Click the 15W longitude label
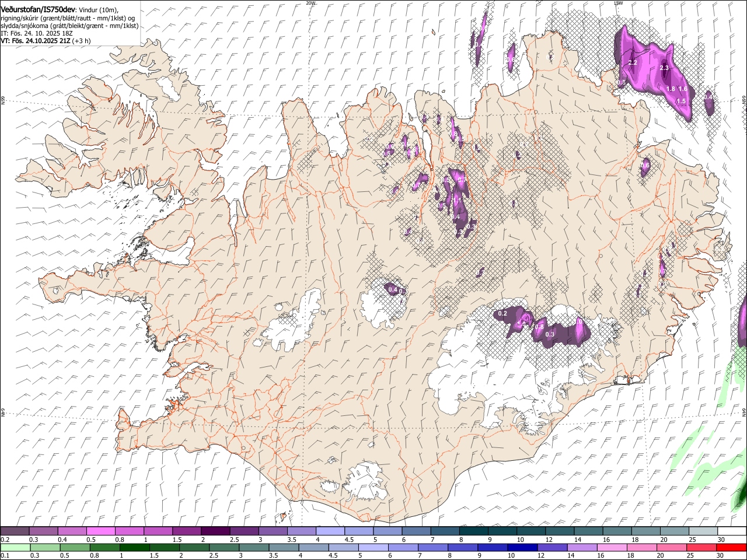Viewport: 747px width, 560px height. coord(618,3)
